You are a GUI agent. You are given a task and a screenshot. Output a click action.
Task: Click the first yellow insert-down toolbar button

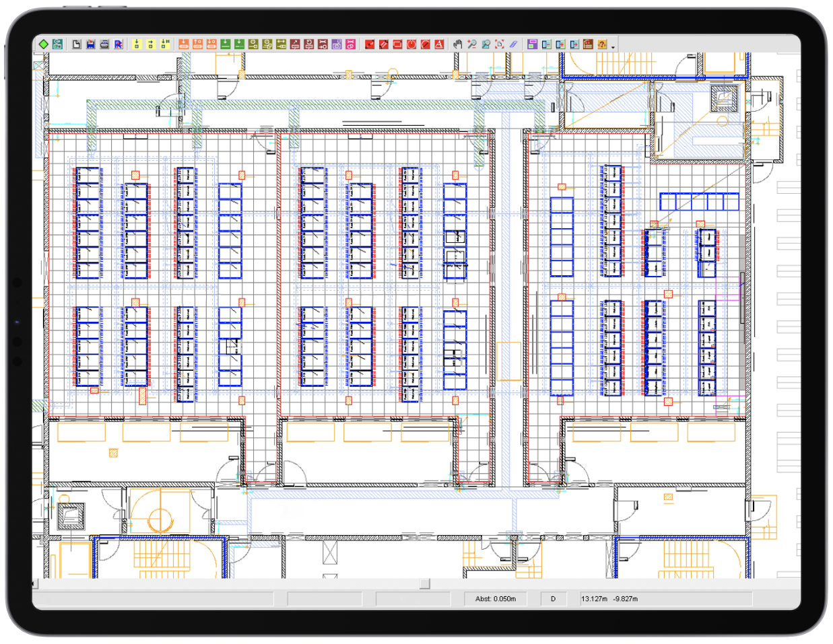(137, 44)
